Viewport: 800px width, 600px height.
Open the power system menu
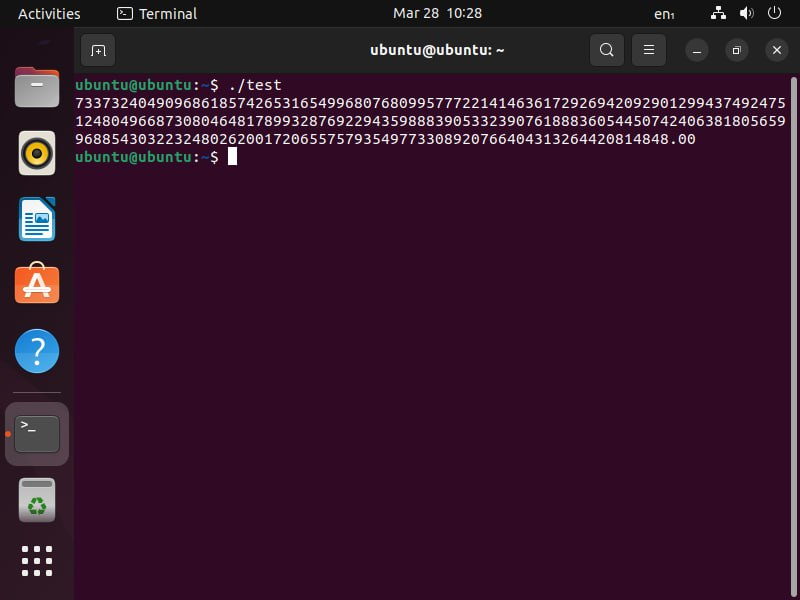click(x=774, y=13)
